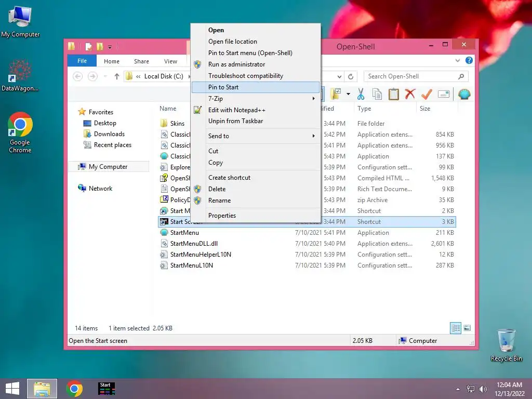
Task: Switch to the View ribbon tab
Action: coord(170,61)
